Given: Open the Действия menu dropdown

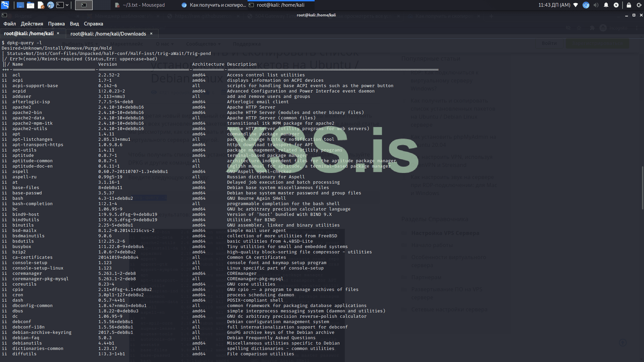Looking at the screenshot, I should pos(32,24).
